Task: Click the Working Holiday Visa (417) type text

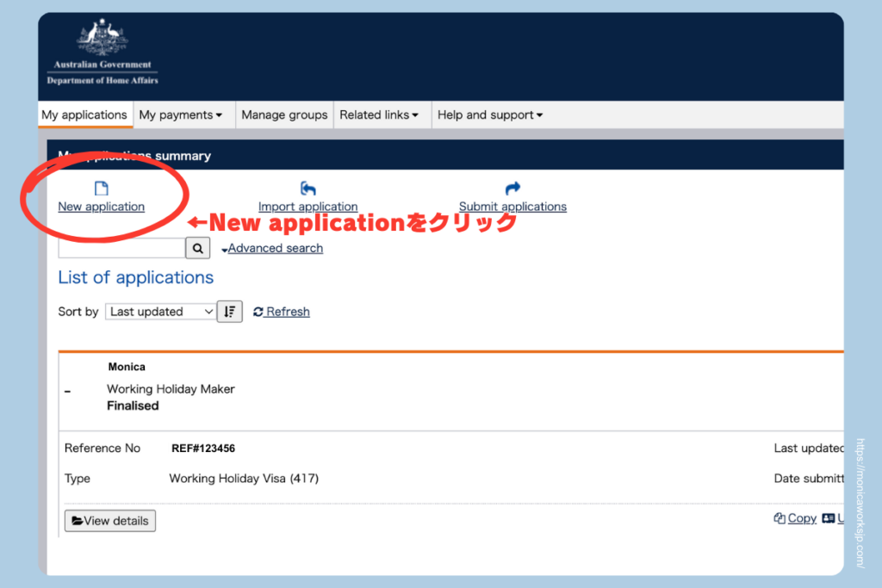Action: [x=244, y=479]
